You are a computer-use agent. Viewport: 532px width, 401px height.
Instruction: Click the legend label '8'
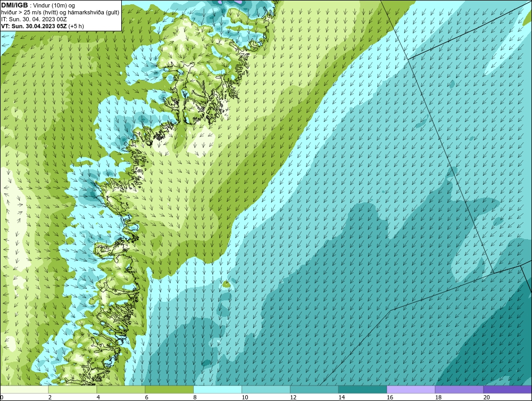click(195, 397)
